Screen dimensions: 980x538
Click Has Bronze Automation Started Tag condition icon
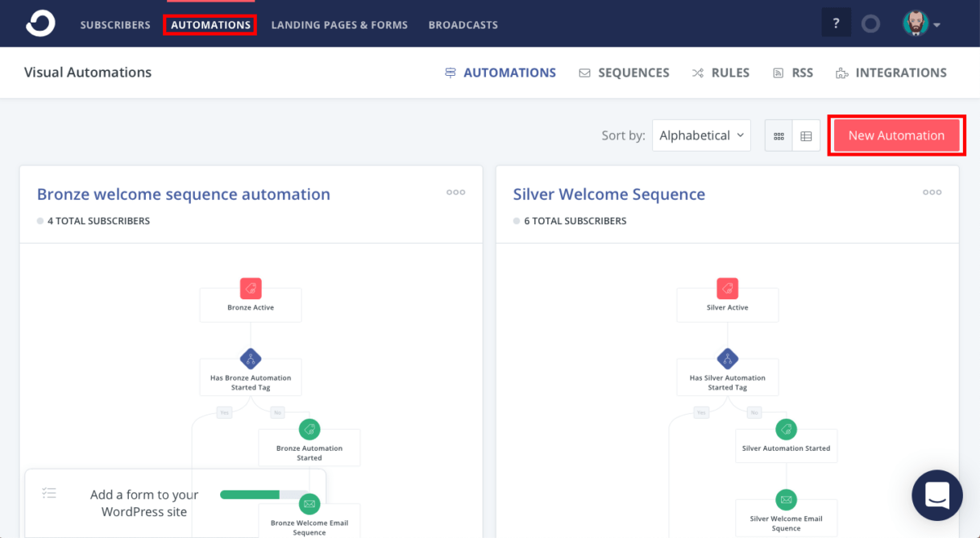tap(251, 359)
